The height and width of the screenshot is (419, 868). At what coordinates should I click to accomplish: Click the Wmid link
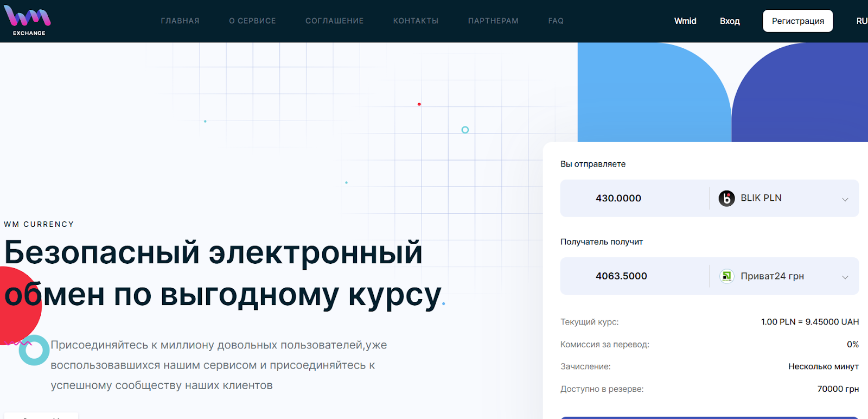(x=685, y=21)
